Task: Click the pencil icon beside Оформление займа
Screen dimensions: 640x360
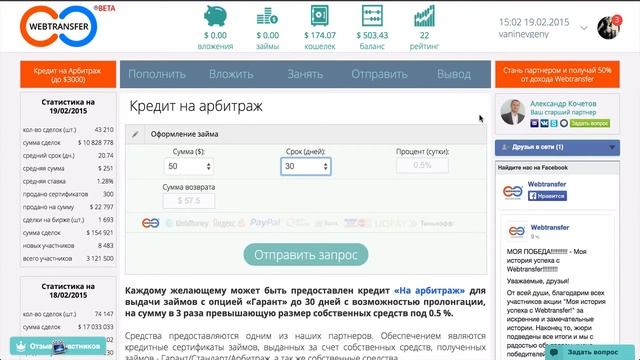Action: pyautogui.click(x=135, y=134)
